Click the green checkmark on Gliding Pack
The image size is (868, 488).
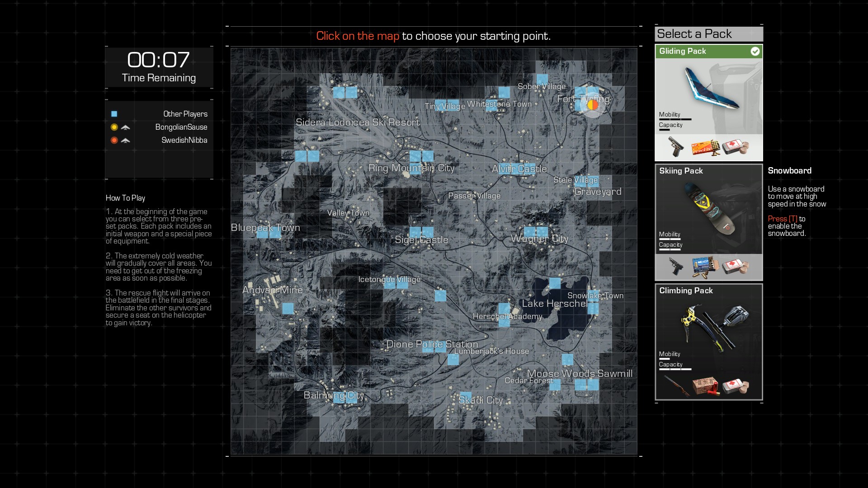click(x=755, y=52)
